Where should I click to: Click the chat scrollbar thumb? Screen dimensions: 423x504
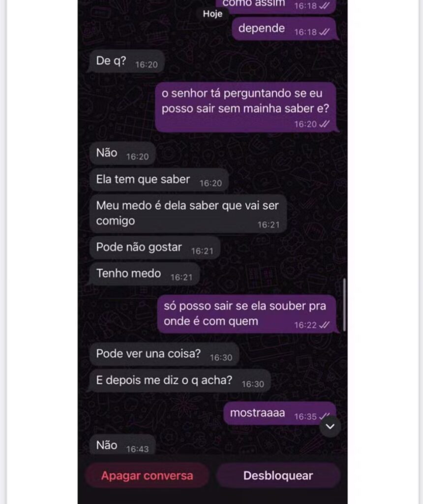tap(344, 305)
